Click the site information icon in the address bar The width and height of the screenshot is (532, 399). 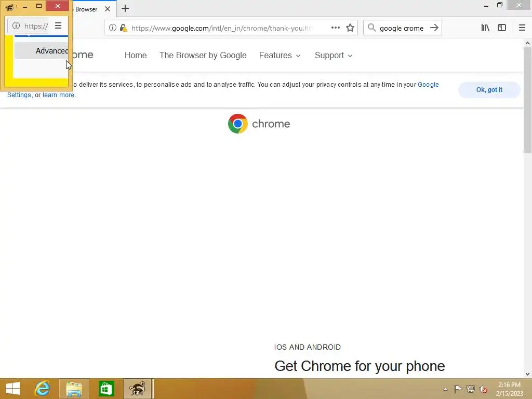(113, 28)
